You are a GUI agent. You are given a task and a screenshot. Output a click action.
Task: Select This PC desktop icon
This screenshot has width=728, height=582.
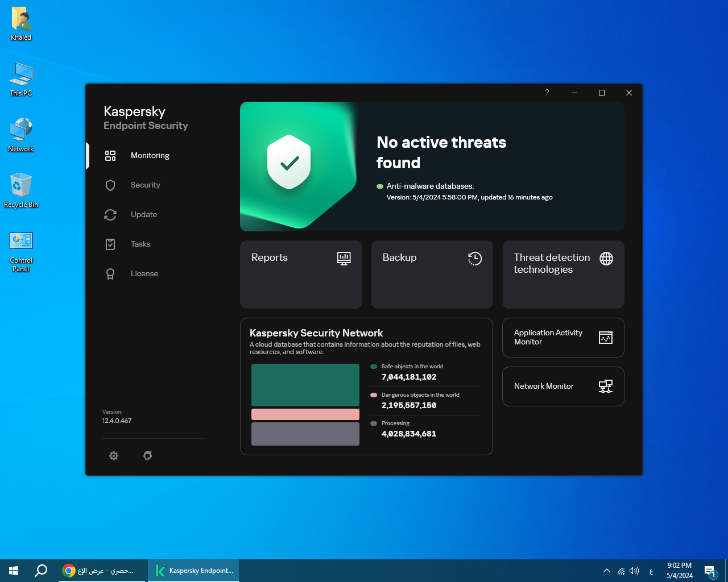[x=21, y=80]
